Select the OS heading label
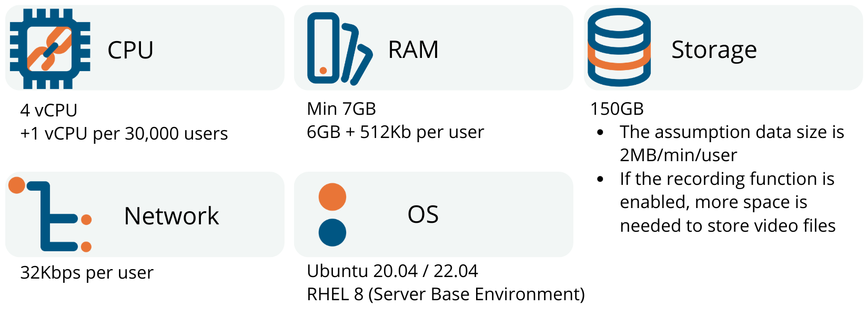 tap(423, 214)
